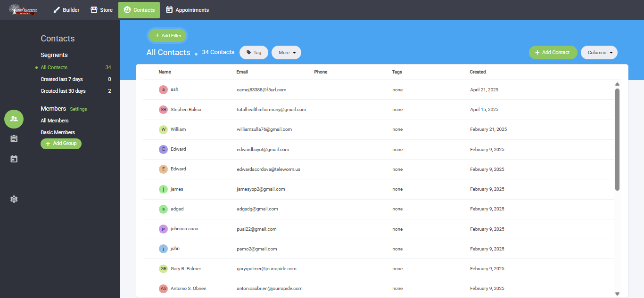This screenshot has width=644, height=298.
Task: Switch to the Builder tab
Action: pos(66,10)
